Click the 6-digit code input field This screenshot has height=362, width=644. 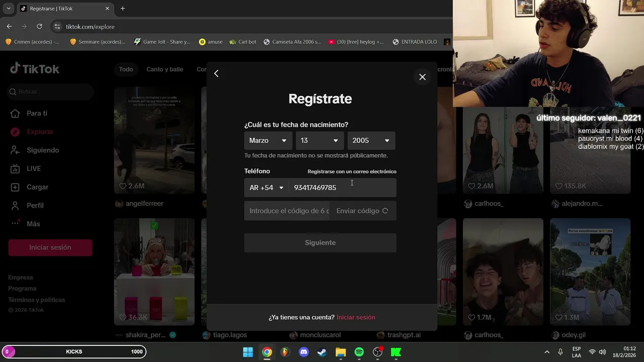pos(287,211)
